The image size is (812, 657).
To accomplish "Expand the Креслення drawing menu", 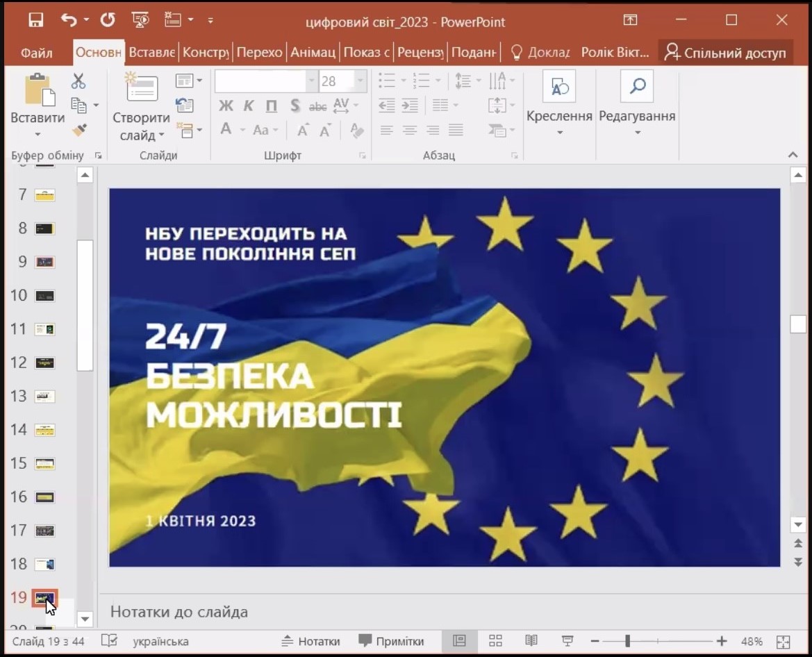I will coord(559,131).
